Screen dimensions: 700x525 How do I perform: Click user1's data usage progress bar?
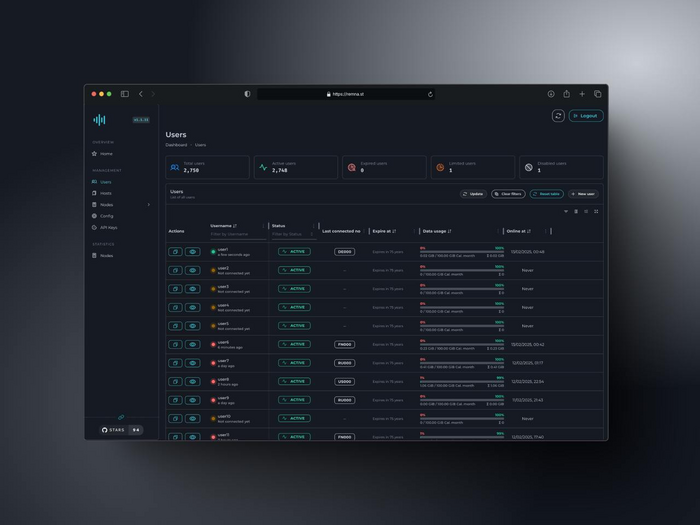tap(461, 252)
